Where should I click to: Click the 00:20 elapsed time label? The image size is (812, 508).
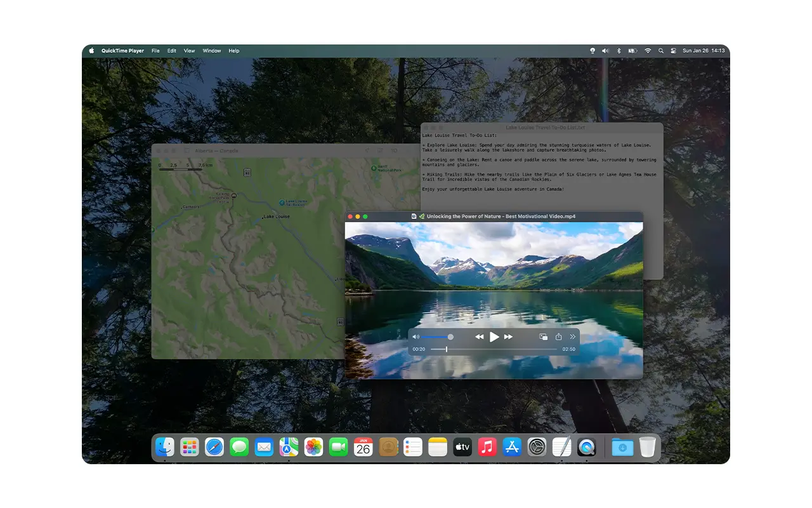point(419,349)
